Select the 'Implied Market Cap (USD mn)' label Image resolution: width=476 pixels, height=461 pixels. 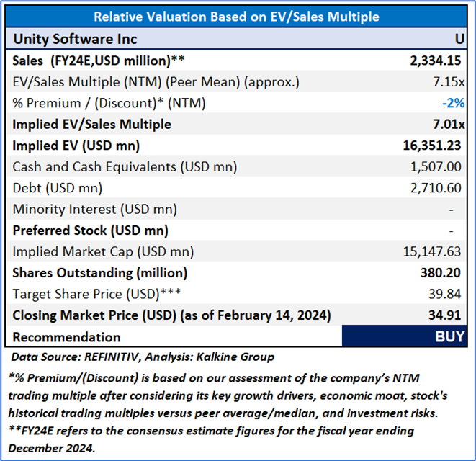(x=103, y=252)
